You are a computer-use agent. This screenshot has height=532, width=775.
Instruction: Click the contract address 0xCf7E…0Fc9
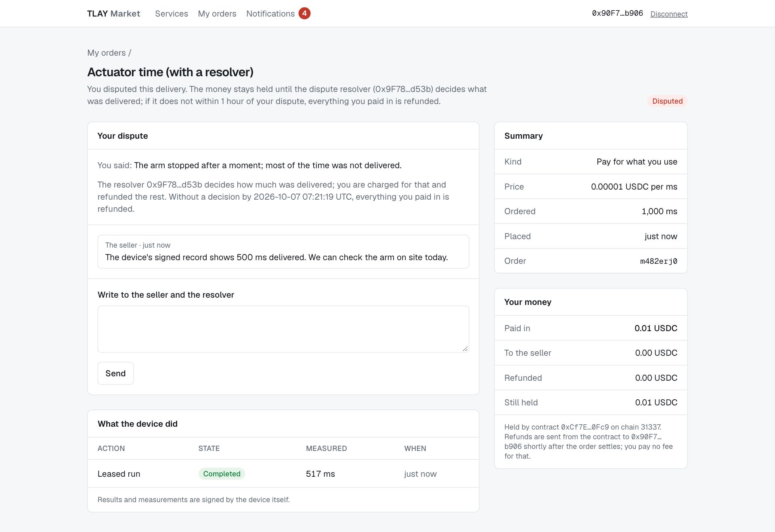pos(585,427)
